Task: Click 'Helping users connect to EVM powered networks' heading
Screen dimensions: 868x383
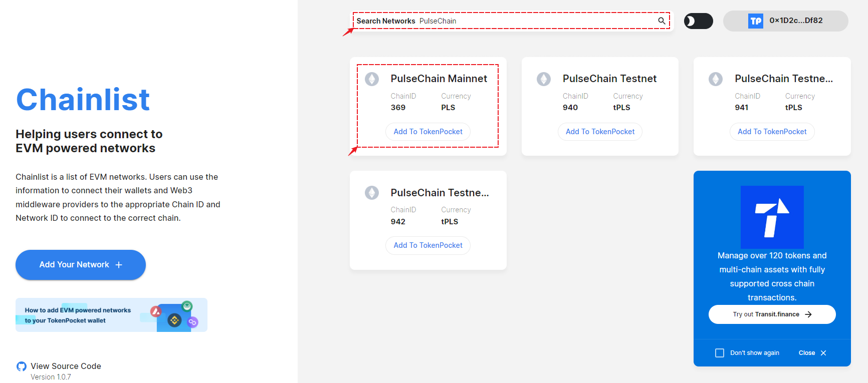Action: click(89, 141)
